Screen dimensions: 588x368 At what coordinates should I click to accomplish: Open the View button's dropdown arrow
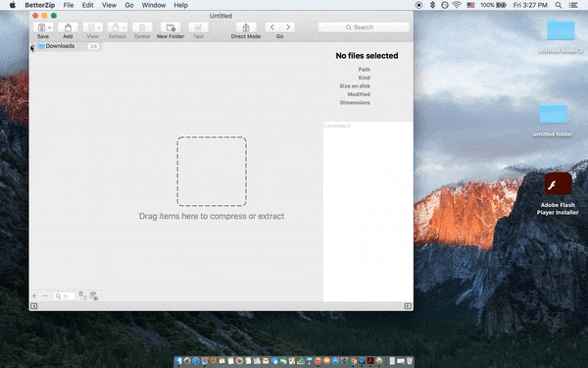pos(99,27)
